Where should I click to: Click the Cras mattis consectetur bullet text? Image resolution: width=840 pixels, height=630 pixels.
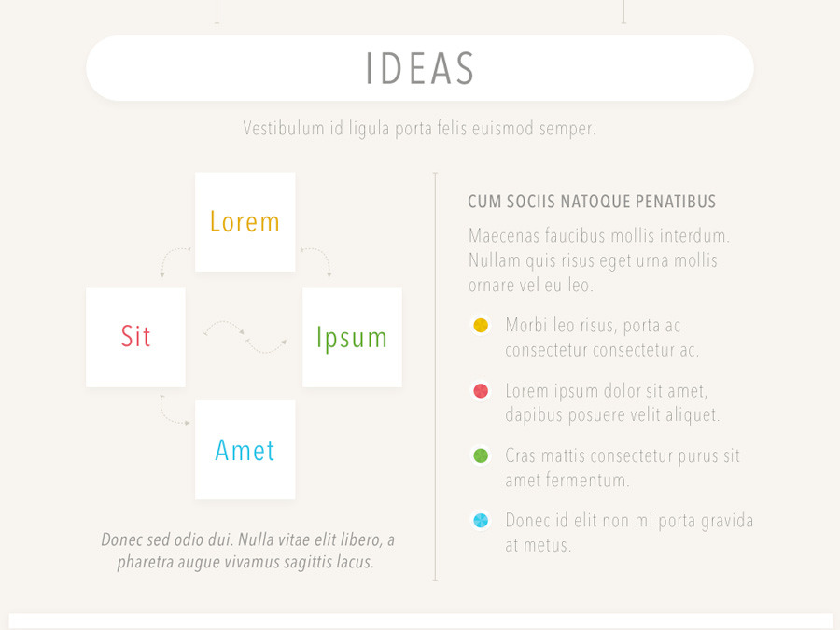(622, 469)
